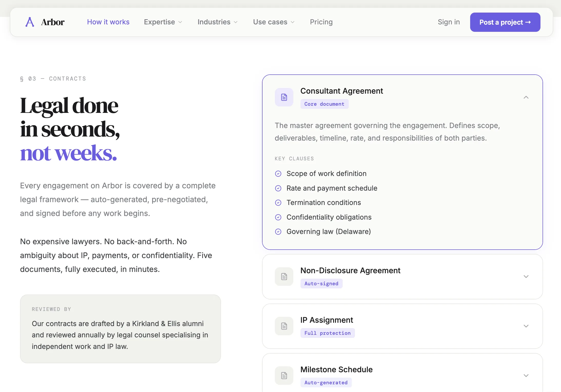Screen dimensions: 561x392
Task: Click the checkmark beside Scope of work definition
Action: (278, 174)
